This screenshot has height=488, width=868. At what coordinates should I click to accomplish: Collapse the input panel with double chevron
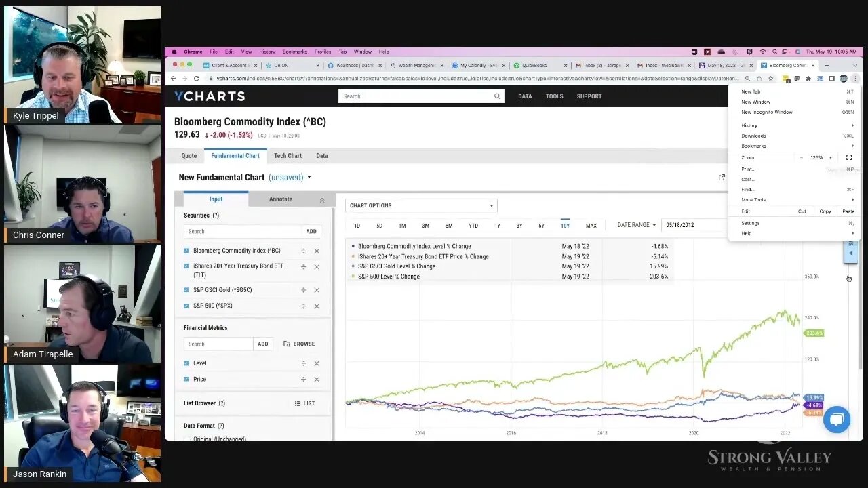(322, 200)
